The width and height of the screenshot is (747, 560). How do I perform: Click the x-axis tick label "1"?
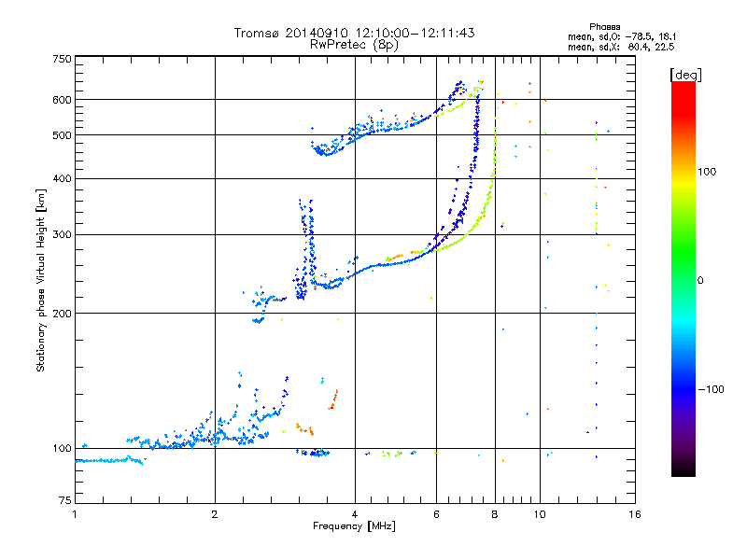[75, 514]
